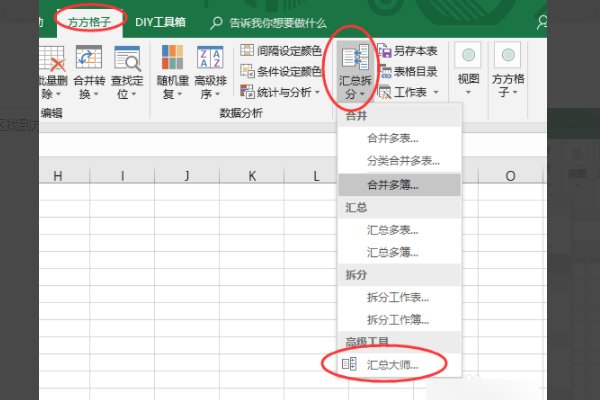Image resolution: width=600 pixels, height=400 pixels.
Task: Click the 方方格子 circle icon in ribbon
Action: pos(508,55)
